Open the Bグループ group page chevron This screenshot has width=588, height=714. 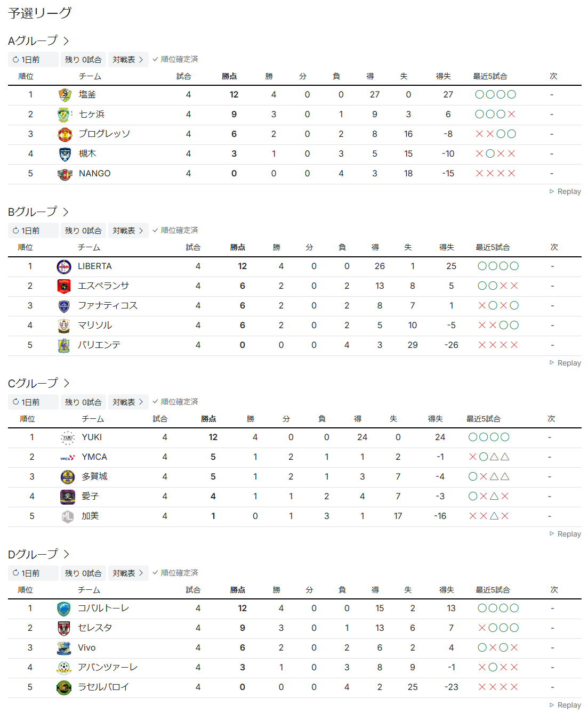click(x=66, y=212)
